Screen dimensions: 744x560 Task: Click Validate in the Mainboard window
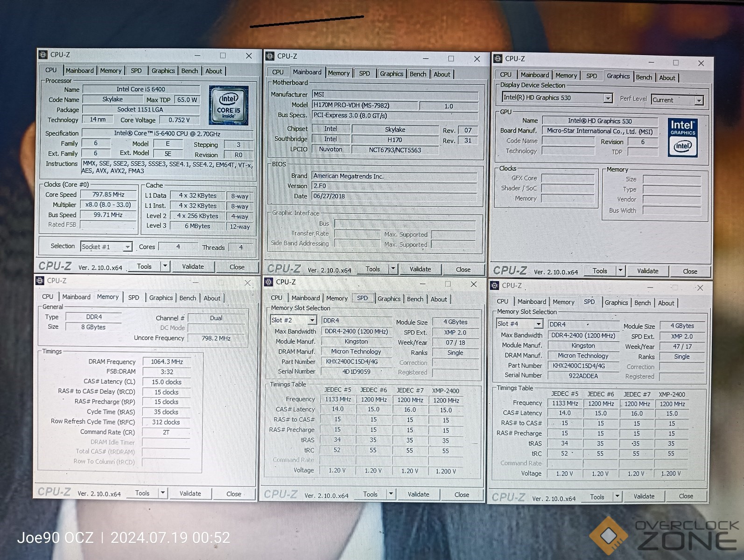[x=420, y=269]
